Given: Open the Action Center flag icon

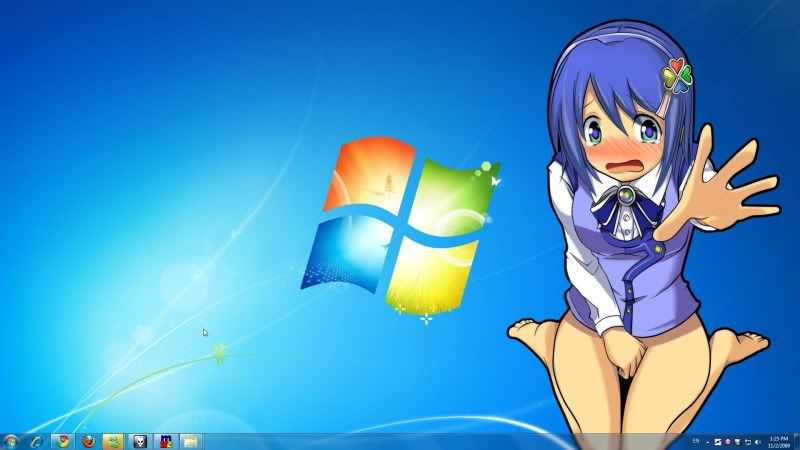Looking at the screenshot, I should (x=738, y=442).
